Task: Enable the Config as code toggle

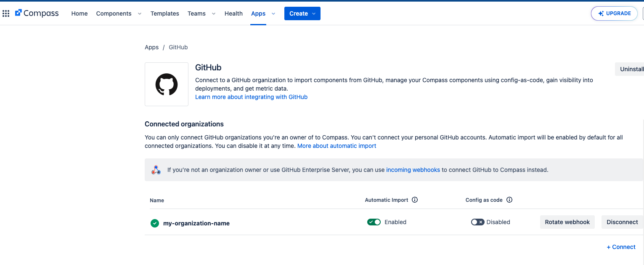Action: point(477,222)
